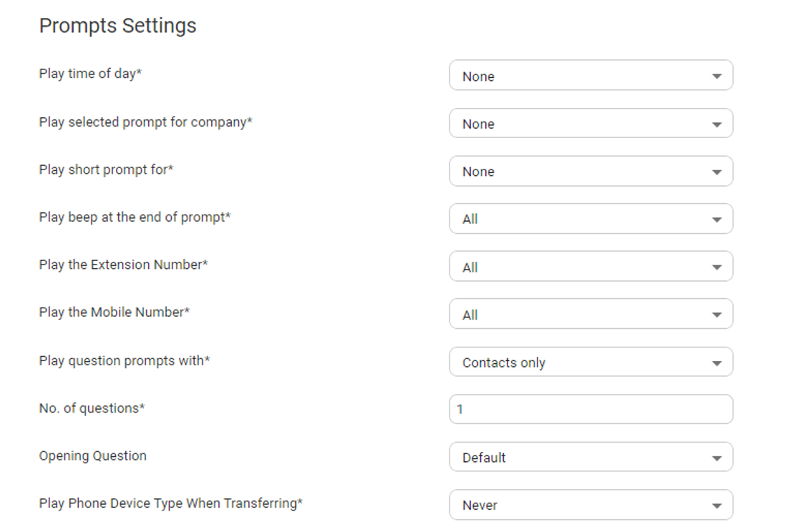The width and height of the screenshot is (803, 532).
Task: Expand the Play the Extension Number dropdown
Action: tap(590, 267)
